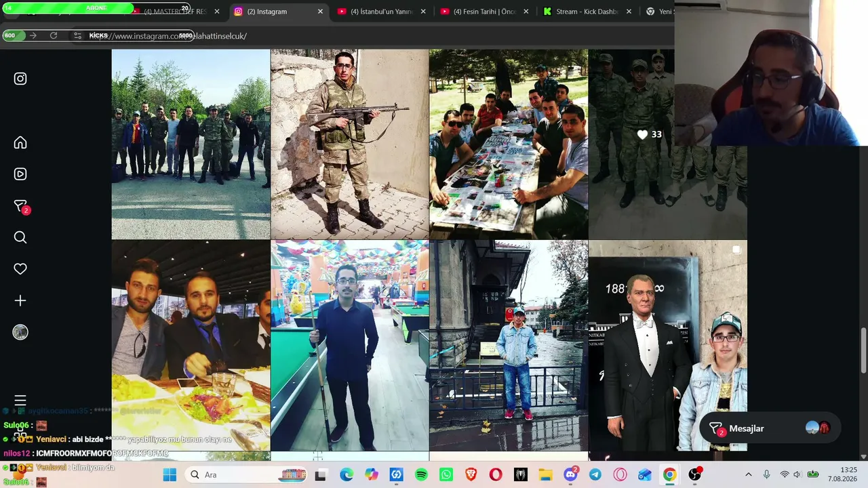Close the İstanbul'un Yanın tab
Viewport: 868px width, 488px height.
(x=423, y=12)
